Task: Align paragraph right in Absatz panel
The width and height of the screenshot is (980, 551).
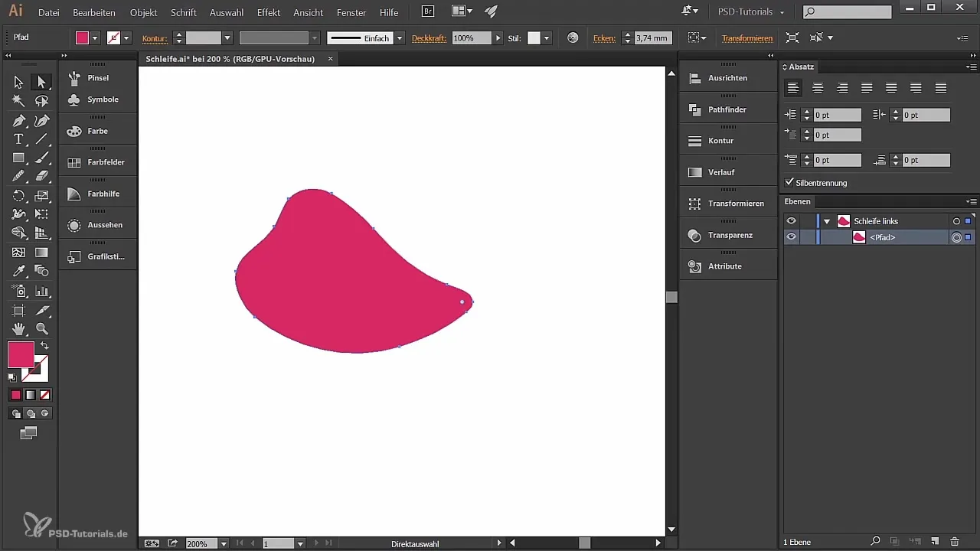Action: [842, 87]
